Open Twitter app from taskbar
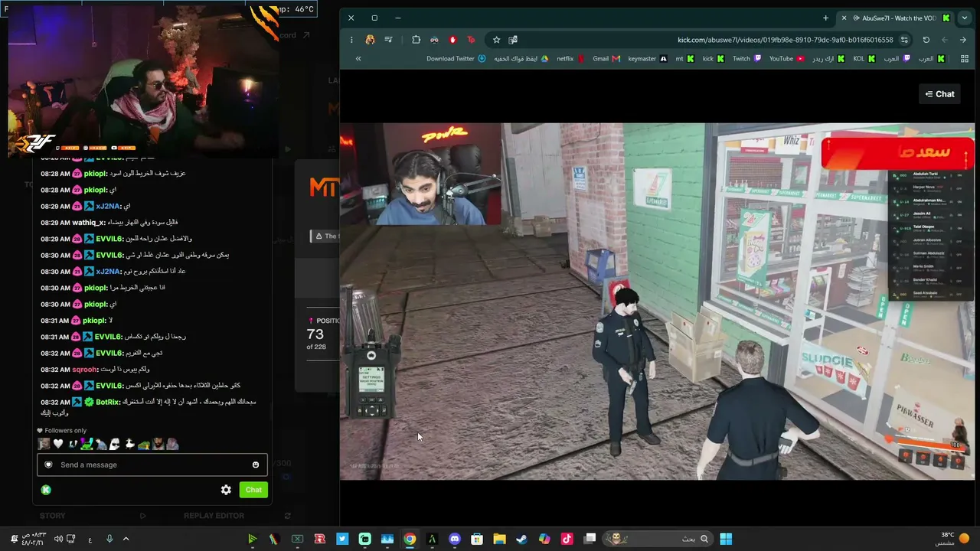 point(342,539)
